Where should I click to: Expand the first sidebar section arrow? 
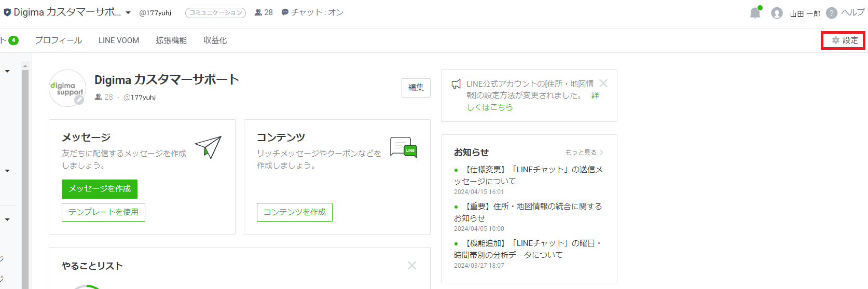(7, 71)
